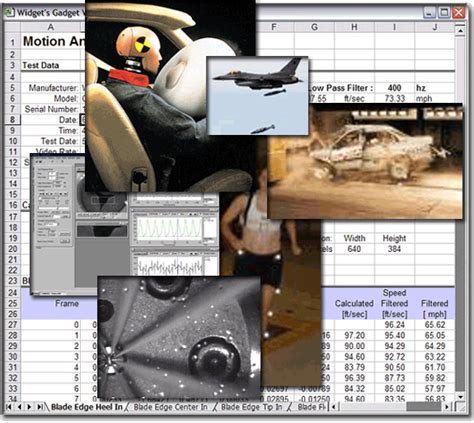Click the 'Test Data' heading cell
Image resolution: width=474 pixels, height=423 pixels.
[41, 66]
